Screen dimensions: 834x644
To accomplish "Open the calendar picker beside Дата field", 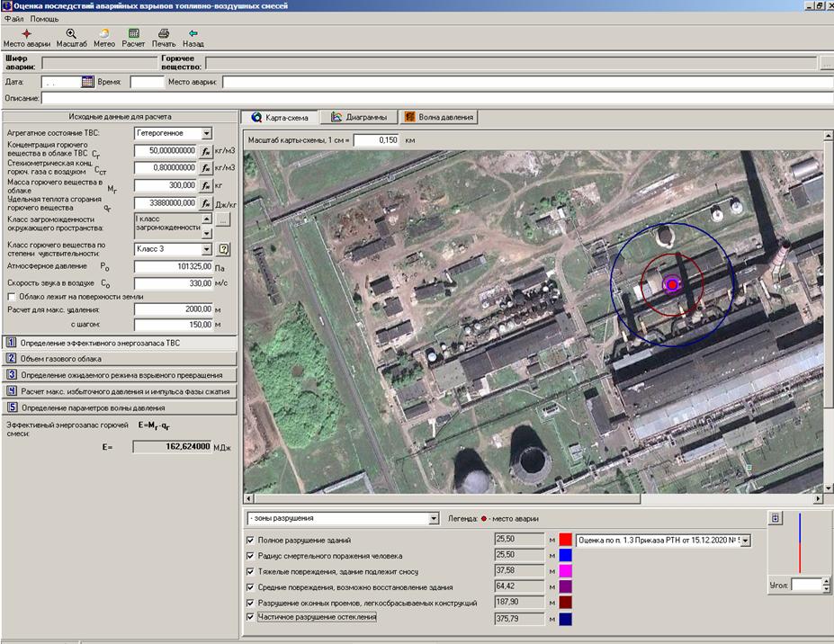I will click(87, 82).
